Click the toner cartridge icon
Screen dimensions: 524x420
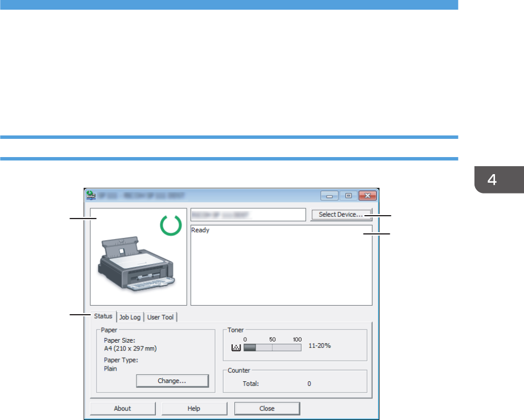pos(236,347)
